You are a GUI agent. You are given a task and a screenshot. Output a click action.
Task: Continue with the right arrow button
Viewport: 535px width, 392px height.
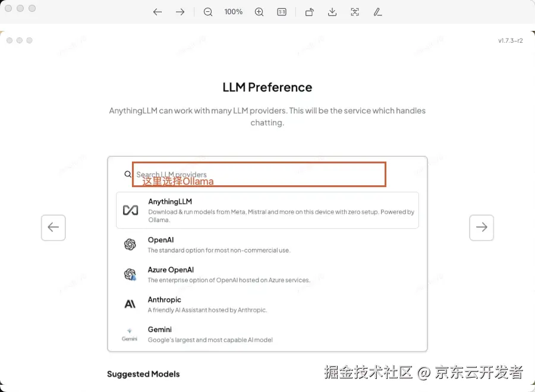[x=481, y=227]
